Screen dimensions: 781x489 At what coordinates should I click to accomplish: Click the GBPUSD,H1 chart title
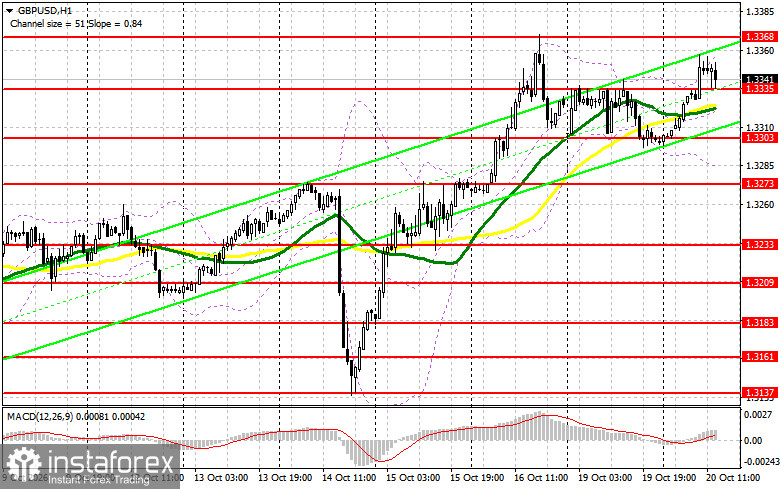click(45, 10)
